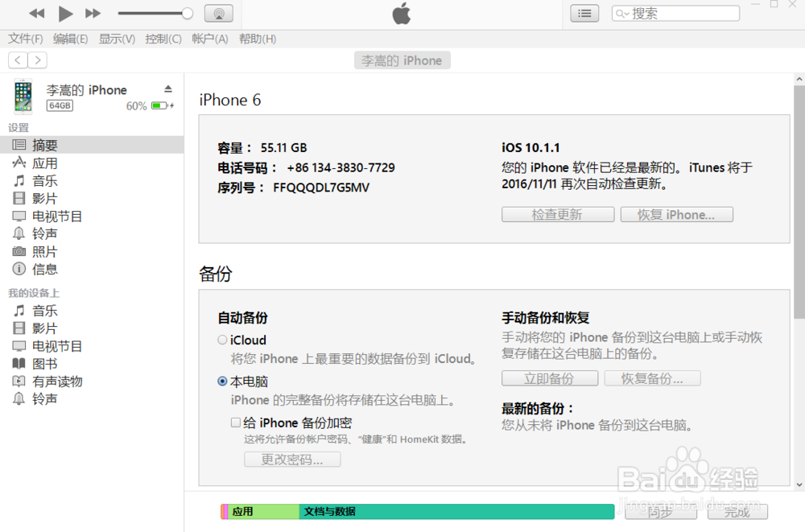Click the 64GB capacity badge
The image size is (805, 532).
60,105
